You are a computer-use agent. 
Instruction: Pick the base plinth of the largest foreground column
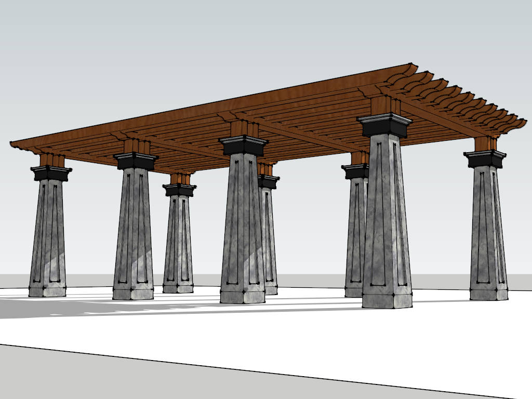pyautogui.click(x=387, y=300)
